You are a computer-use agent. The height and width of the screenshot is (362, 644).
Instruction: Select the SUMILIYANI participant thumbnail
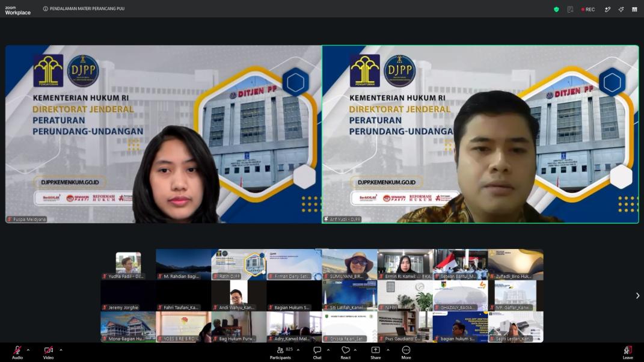click(349, 265)
